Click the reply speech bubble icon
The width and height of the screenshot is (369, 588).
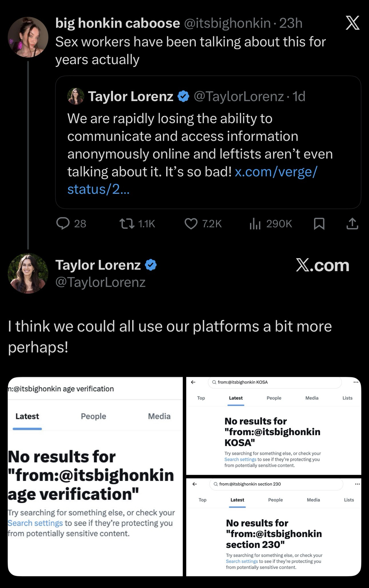(x=63, y=223)
